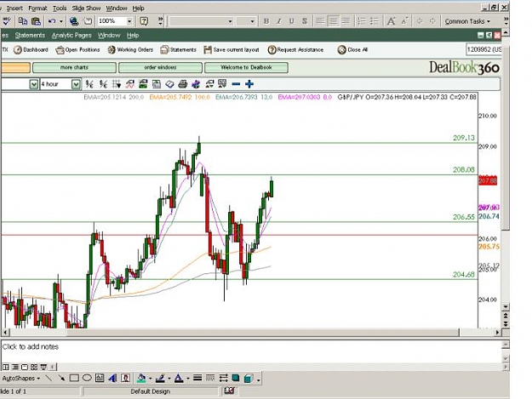Image resolution: width=532 pixels, height=399 pixels.
Task: Set center text alignment
Action: pyautogui.click(x=333, y=21)
